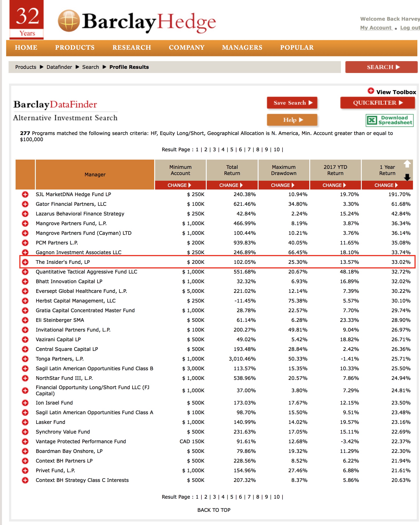Image resolution: width=420 pixels, height=525 pixels.
Task: Change the 1 Year Return column
Action: 387,185
